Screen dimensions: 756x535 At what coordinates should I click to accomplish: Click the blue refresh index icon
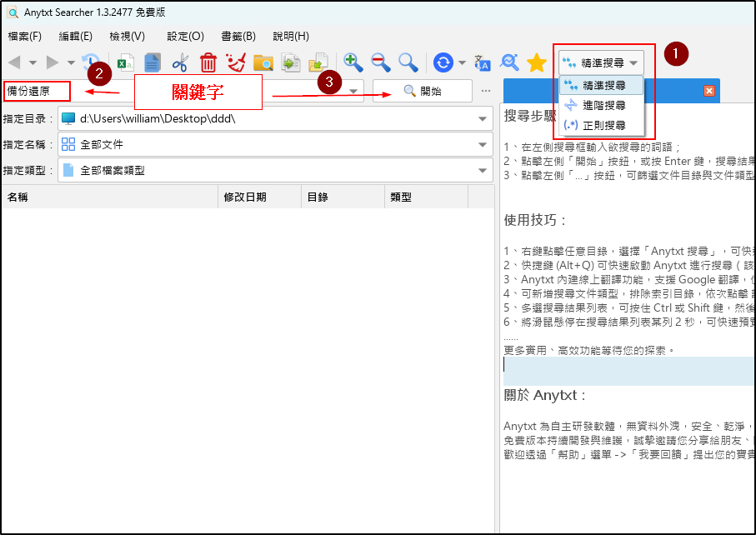[443, 62]
